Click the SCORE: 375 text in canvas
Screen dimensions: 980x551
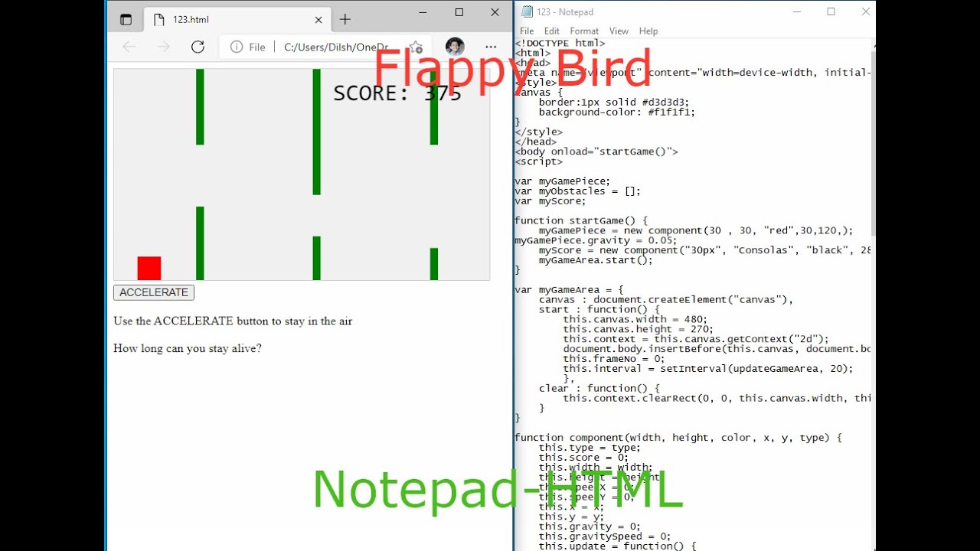point(397,93)
